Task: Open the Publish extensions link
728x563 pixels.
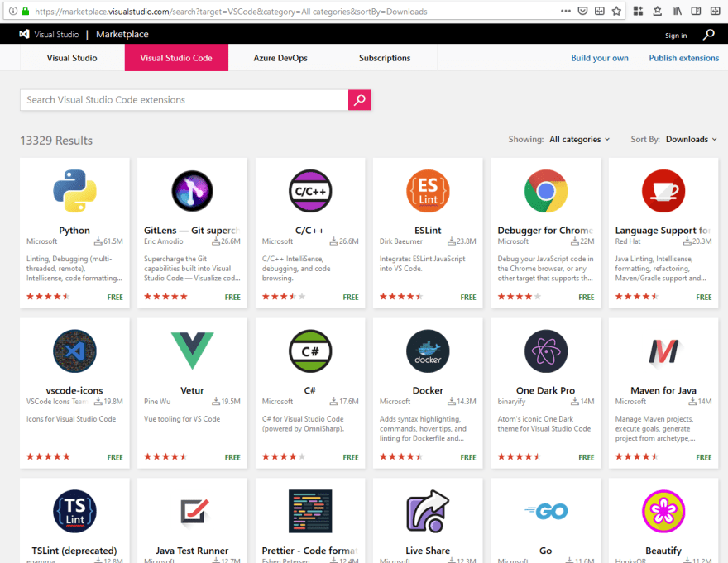Action: (683, 58)
